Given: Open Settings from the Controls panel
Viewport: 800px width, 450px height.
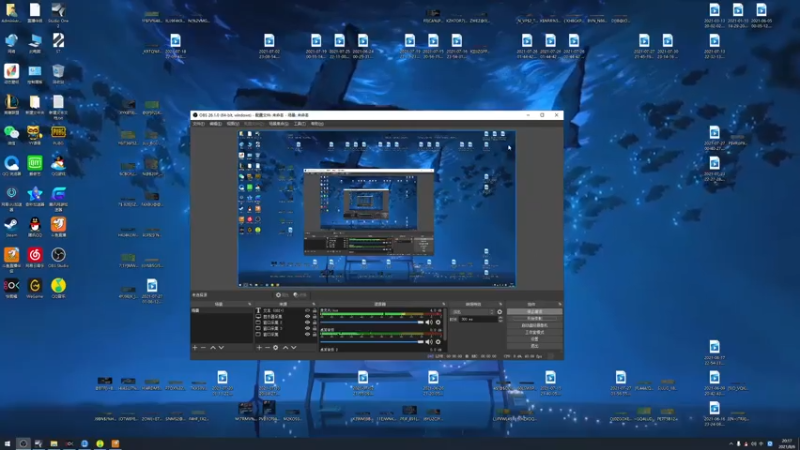Looking at the screenshot, I should click(535, 339).
